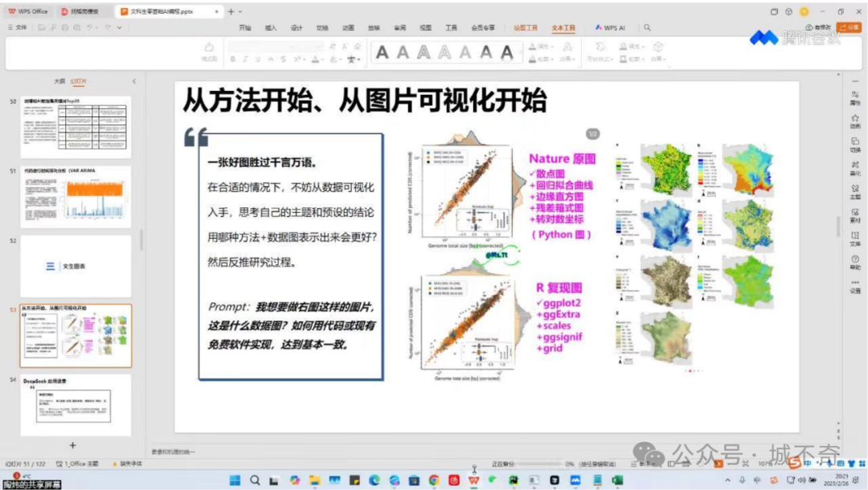Screen dimensions: 868x490
Task: Expand the quick access toolbar more arrow
Action: pos(120,27)
